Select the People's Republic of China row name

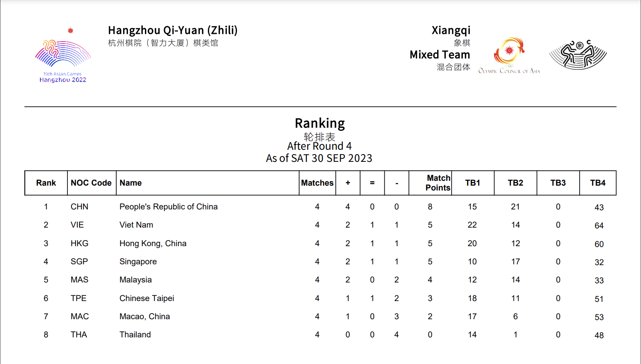tap(168, 207)
